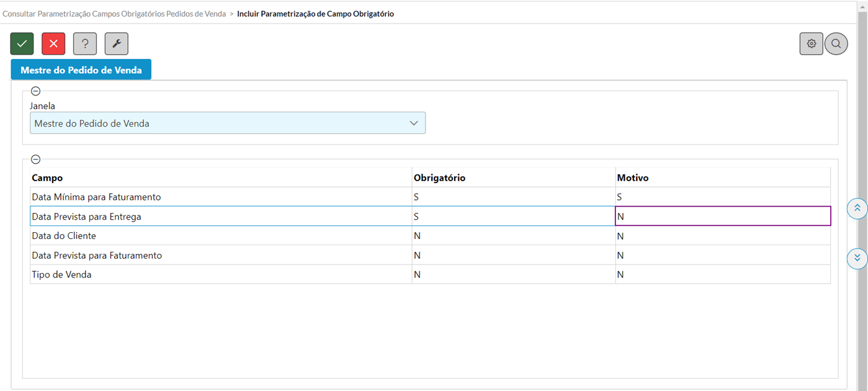Open the wrench tools button

[117, 43]
